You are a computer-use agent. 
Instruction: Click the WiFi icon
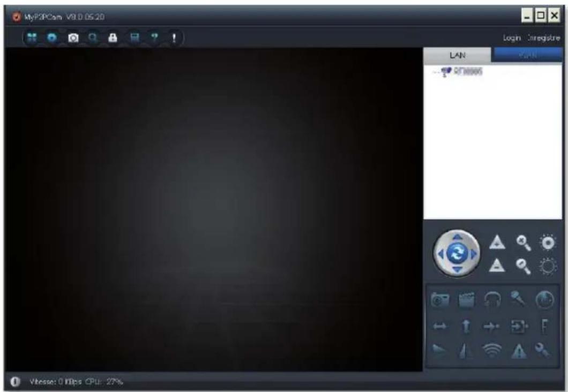[492, 350]
